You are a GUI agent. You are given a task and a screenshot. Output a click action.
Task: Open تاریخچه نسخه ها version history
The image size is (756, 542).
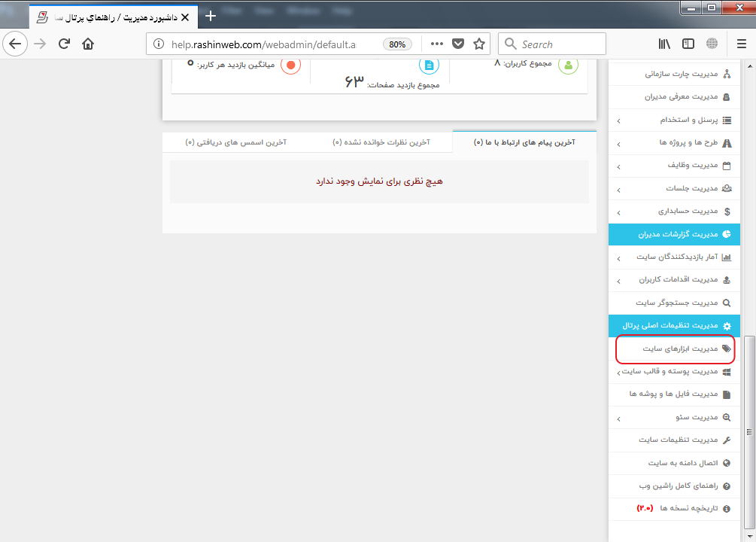[x=674, y=509]
